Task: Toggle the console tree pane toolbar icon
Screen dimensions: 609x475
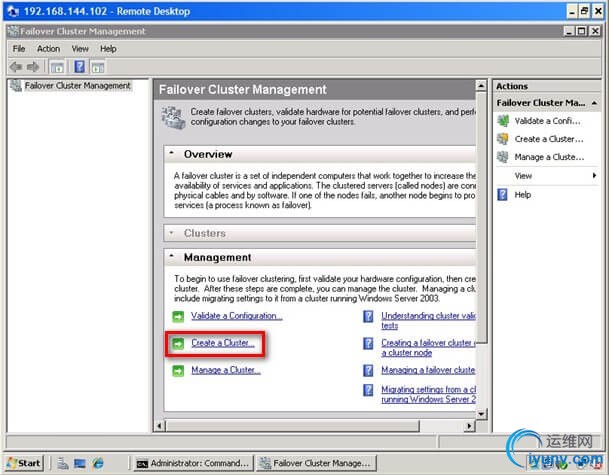Action: tap(57, 67)
